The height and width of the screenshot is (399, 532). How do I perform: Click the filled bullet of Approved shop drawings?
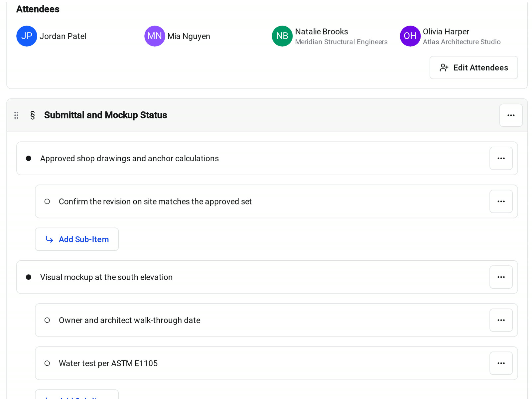coord(29,158)
